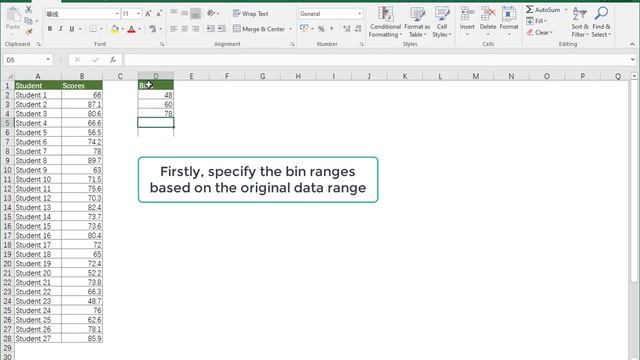Click the Orientation text angle icon
This screenshot has width=640, height=360.
click(x=211, y=13)
